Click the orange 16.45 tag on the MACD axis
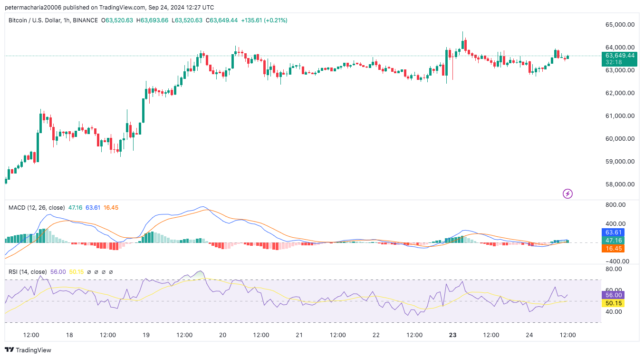Viewport: 644px width, 358px height. point(614,249)
